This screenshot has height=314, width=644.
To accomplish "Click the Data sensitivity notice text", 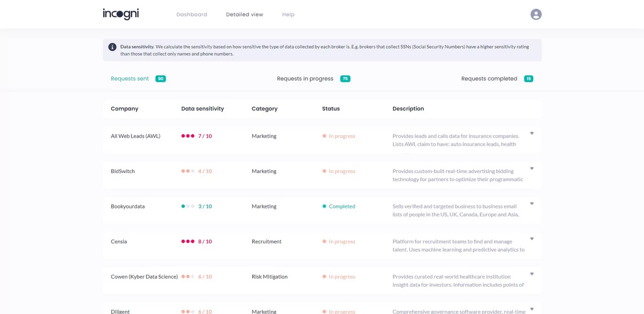I will coord(325,50).
